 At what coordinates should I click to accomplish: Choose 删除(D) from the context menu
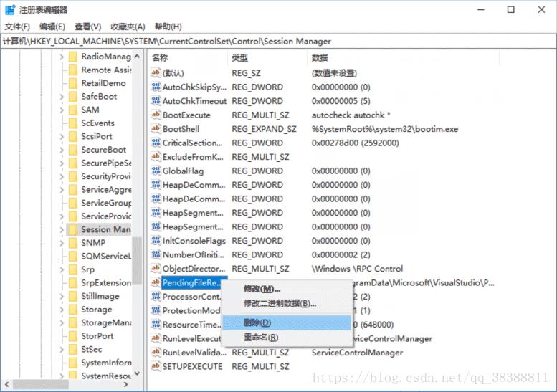coord(257,323)
